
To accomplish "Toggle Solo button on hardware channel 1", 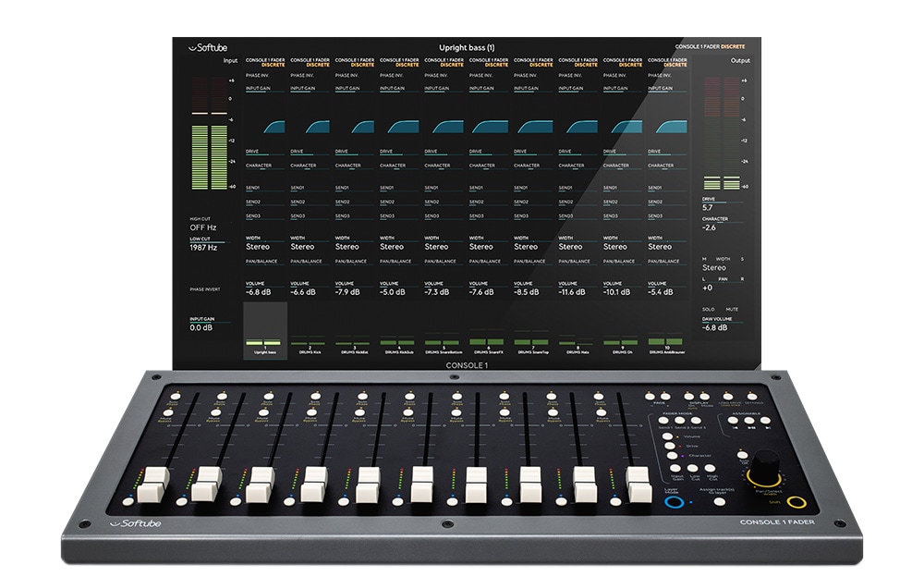I will [x=175, y=397].
